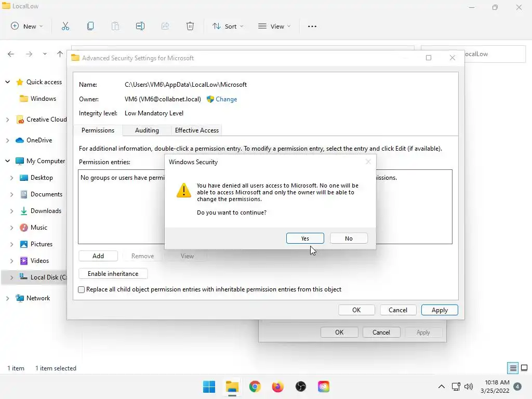Check Replace all child object permission entries
Viewport: 532px width, 399px height.
(82, 289)
